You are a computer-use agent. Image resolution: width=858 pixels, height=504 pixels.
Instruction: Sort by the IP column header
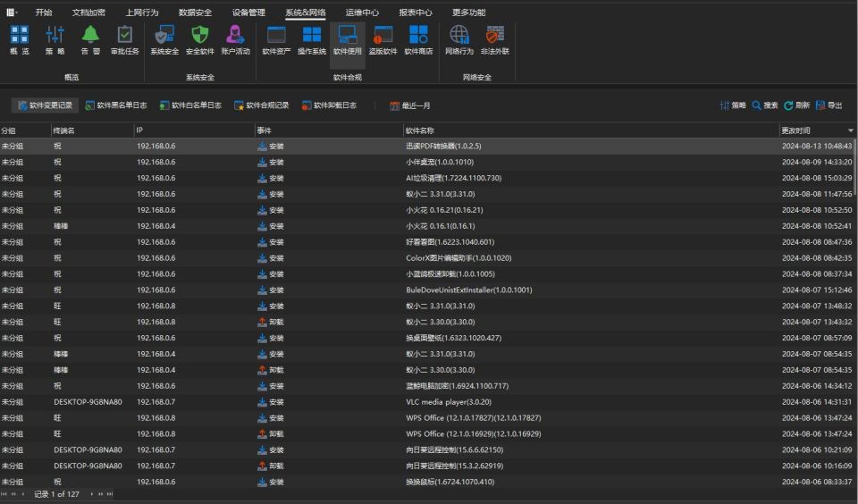pyautogui.click(x=194, y=130)
